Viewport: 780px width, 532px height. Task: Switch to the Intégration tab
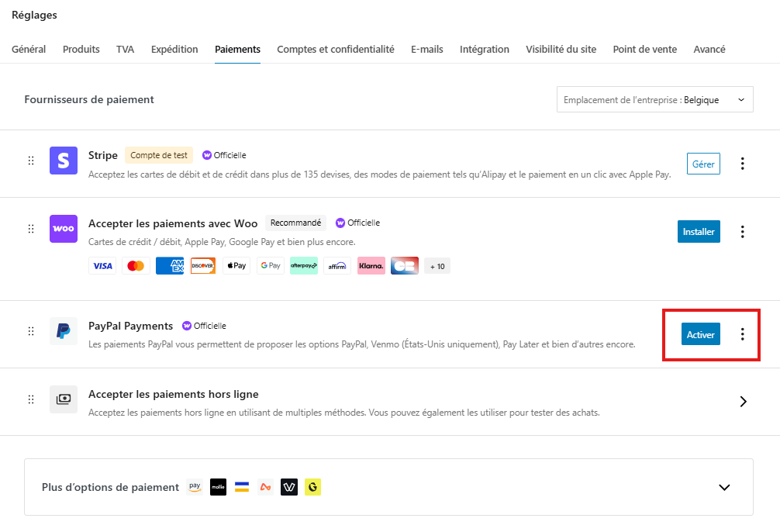point(485,50)
